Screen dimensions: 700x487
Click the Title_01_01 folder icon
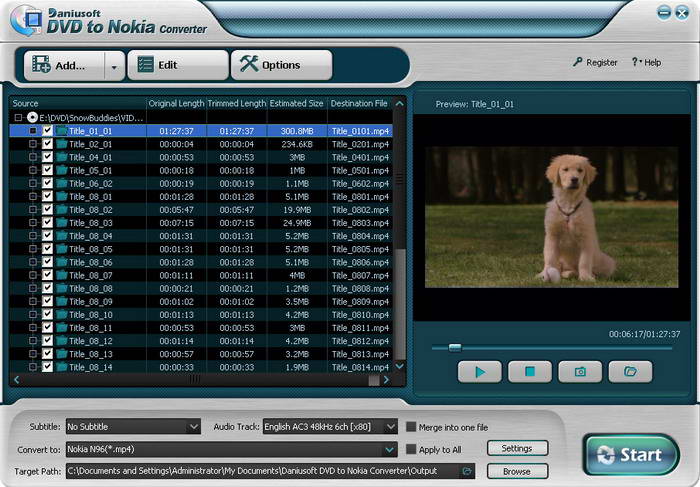(x=62, y=131)
